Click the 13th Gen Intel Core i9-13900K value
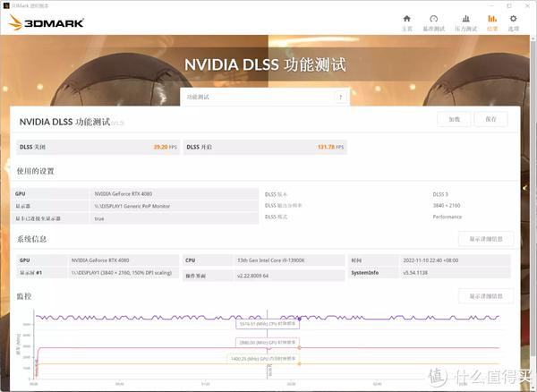Viewport: 537px width, 392px height. [270, 260]
